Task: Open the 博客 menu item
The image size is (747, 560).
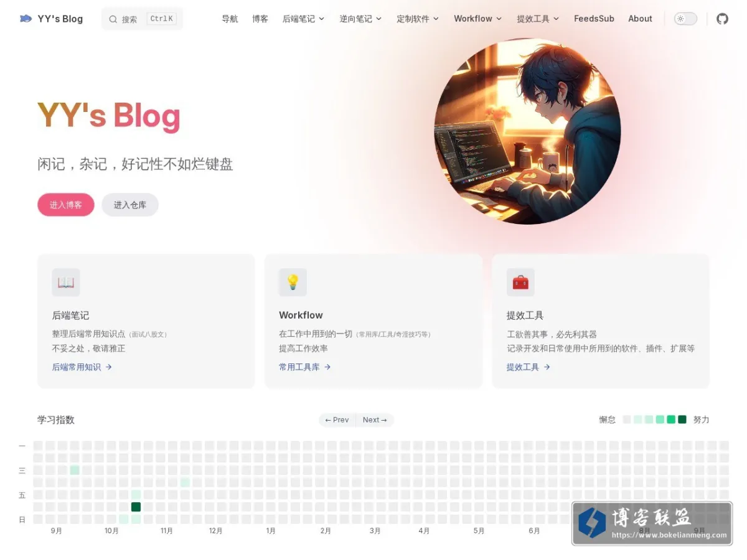Action: pyautogui.click(x=260, y=19)
